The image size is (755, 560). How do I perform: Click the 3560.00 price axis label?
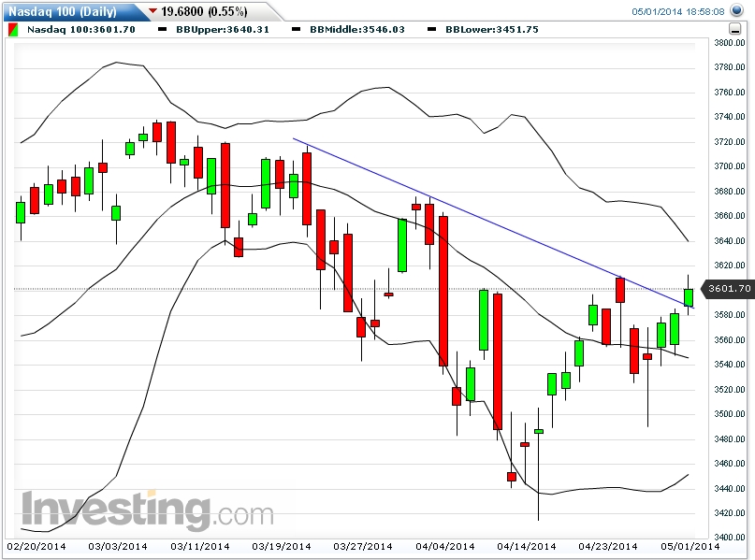[729, 339]
